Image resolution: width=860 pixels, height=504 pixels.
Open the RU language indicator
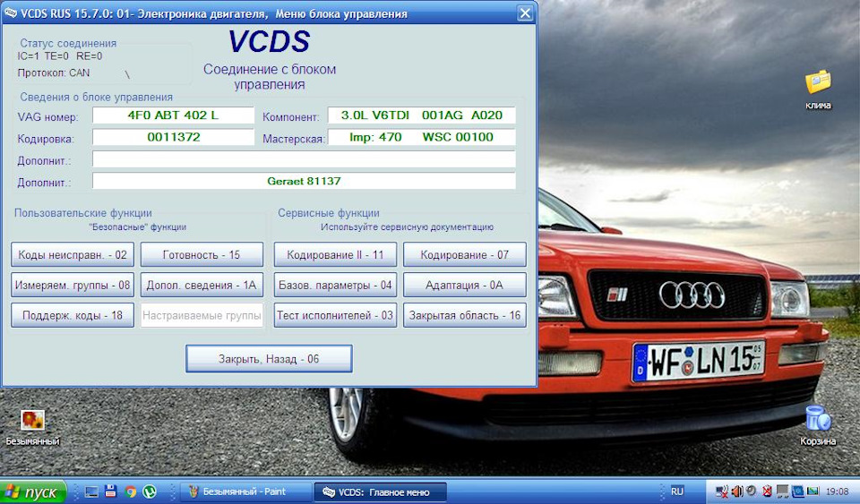pyautogui.click(x=677, y=491)
